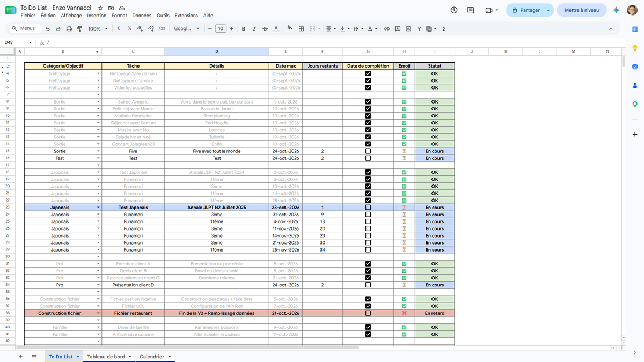The width and height of the screenshot is (644, 362).
Task: Star this document
Action: pyautogui.click(x=100, y=8)
